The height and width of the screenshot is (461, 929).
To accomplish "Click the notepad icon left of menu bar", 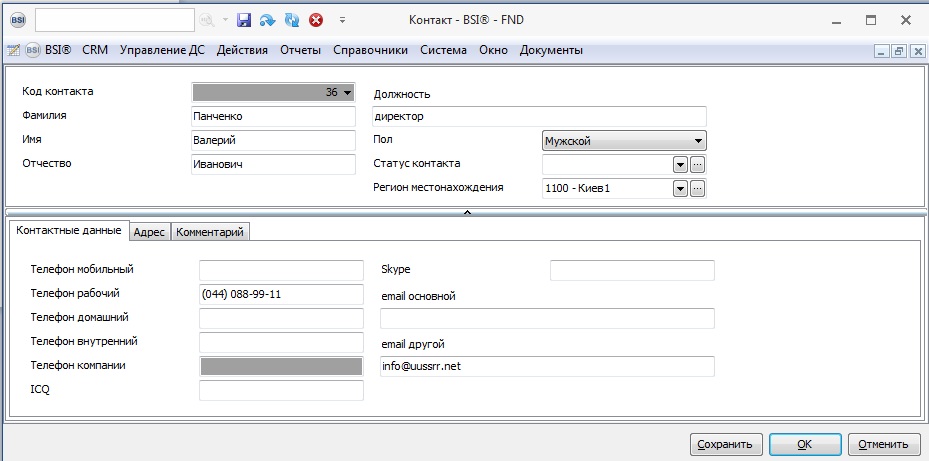I will click(x=14, y=51).
